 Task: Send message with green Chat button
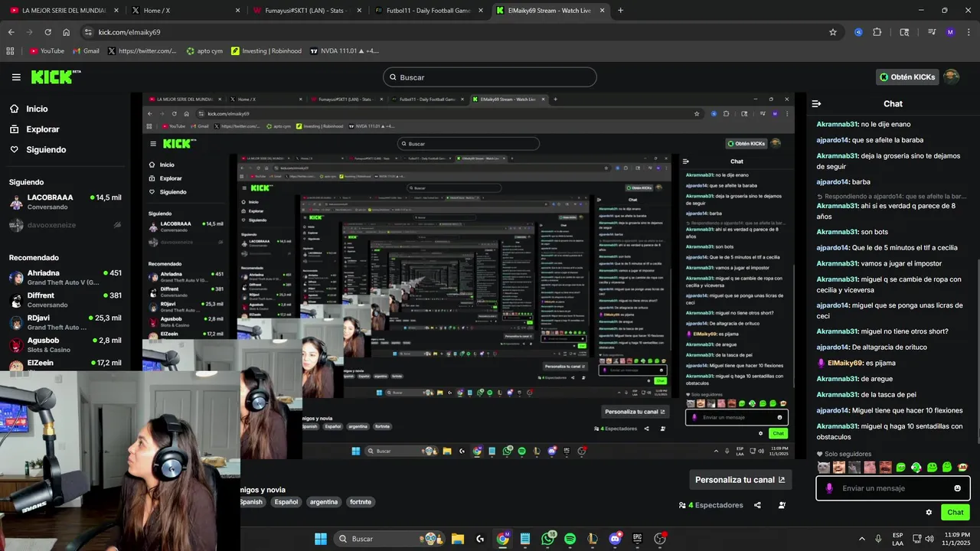[955, 513]
